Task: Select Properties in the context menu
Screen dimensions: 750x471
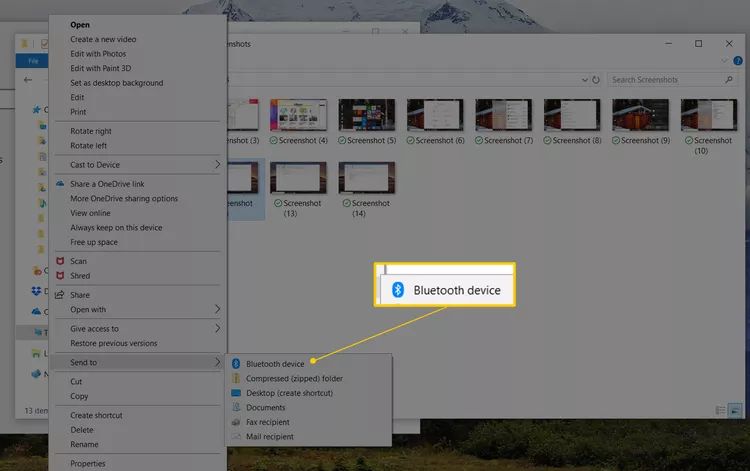Action: coord(89,464)
